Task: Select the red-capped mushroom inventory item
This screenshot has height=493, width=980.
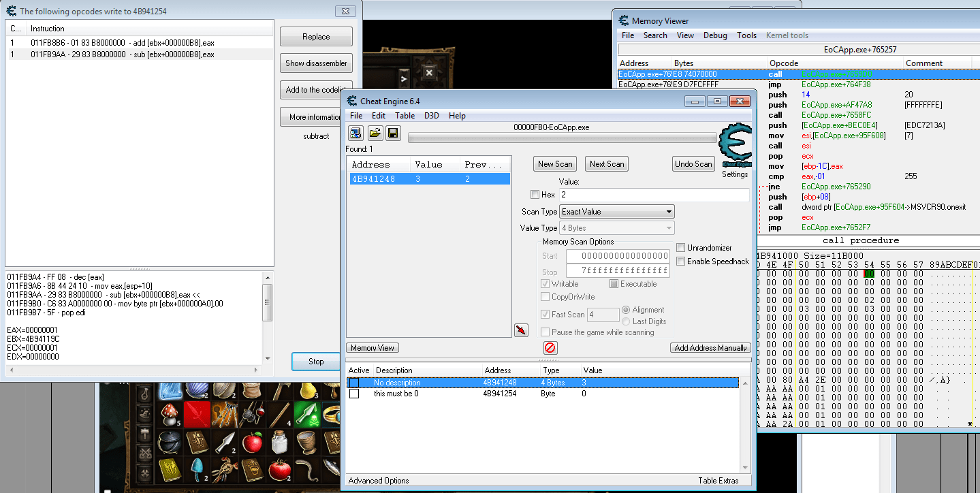Action: click(170, 415)
